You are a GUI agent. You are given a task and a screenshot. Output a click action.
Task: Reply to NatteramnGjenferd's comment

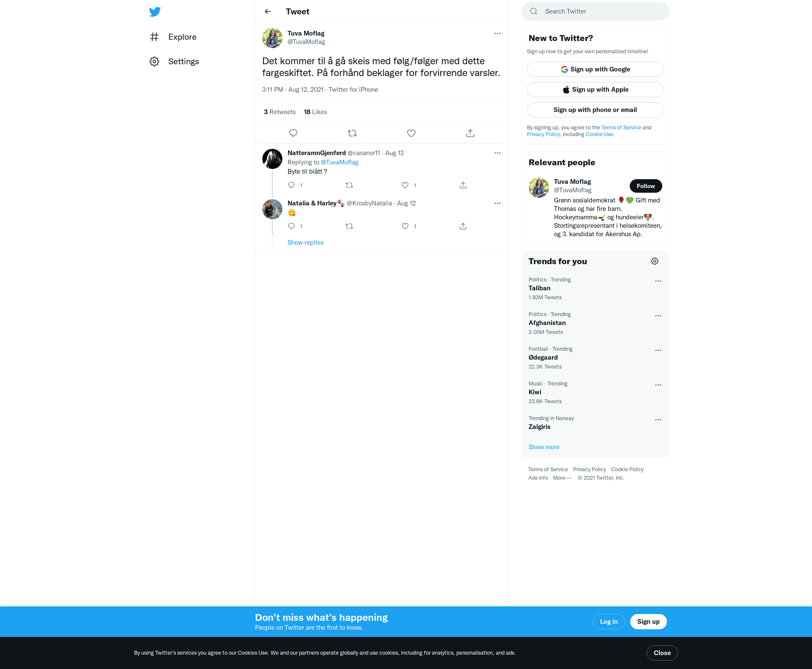pos(291,185)
